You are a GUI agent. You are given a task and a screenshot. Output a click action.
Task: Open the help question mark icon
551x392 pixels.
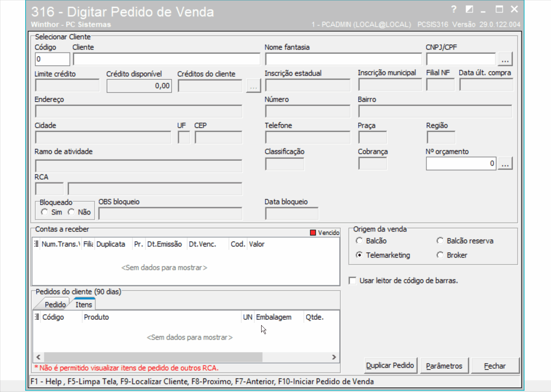[x=454, y=9]
